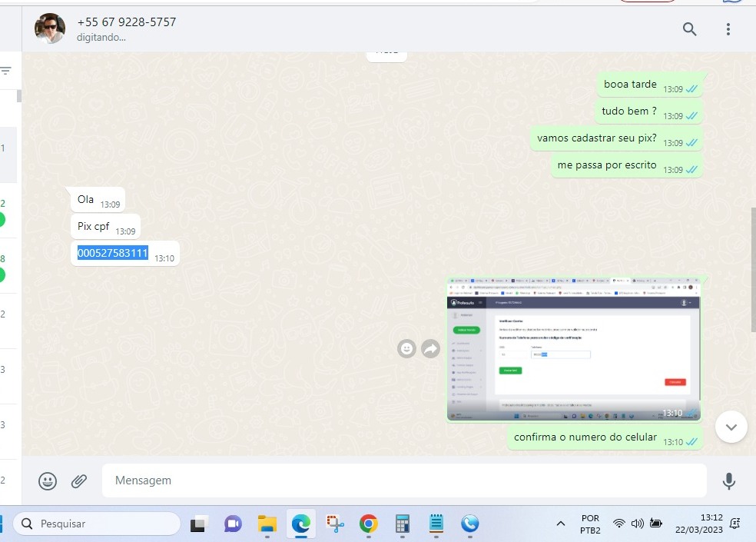The width and height of the screenshot is (756, 542).
Task: Focus the Mensagem text input field
Action: pos(403,480)
